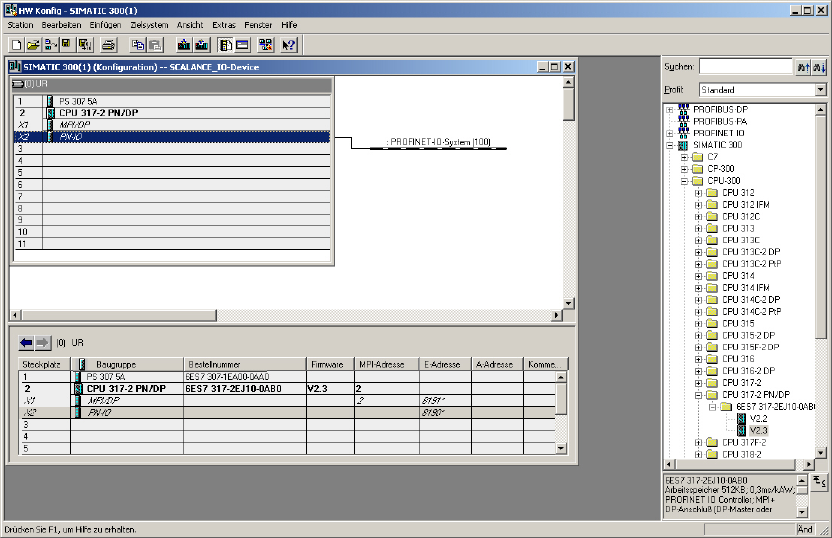Expand the PROFINET IO tree node
The image size is (832, 538).
click(670, 133)
